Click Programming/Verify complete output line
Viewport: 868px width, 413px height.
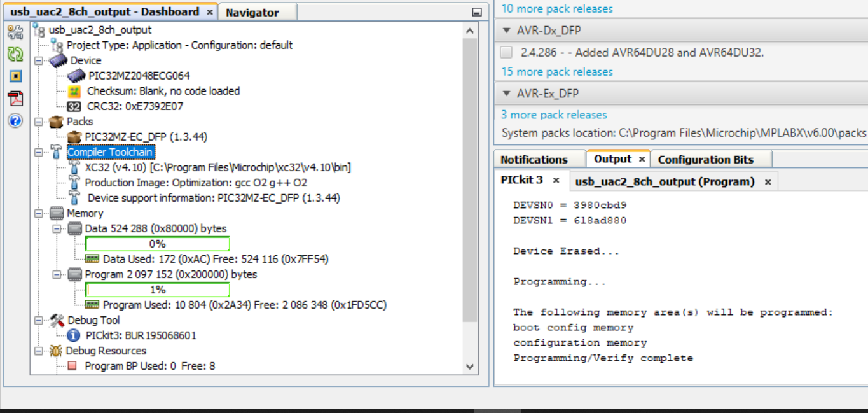click(603, 358)
